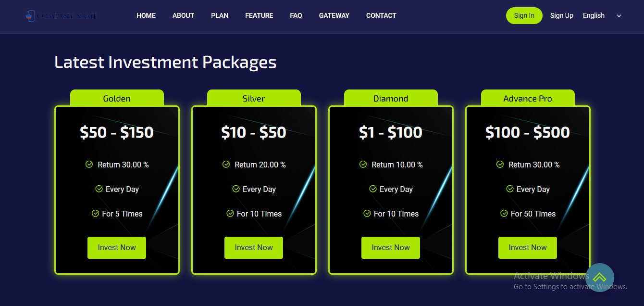Click the check icon beside Every Day in Diamond

point(373,189)
